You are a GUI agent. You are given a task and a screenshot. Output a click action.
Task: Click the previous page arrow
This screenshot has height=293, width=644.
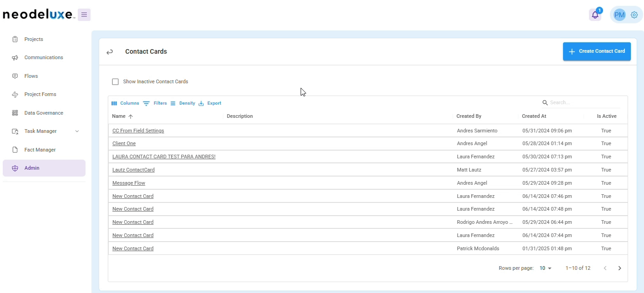pyautogui.click(x=605, y=268)
